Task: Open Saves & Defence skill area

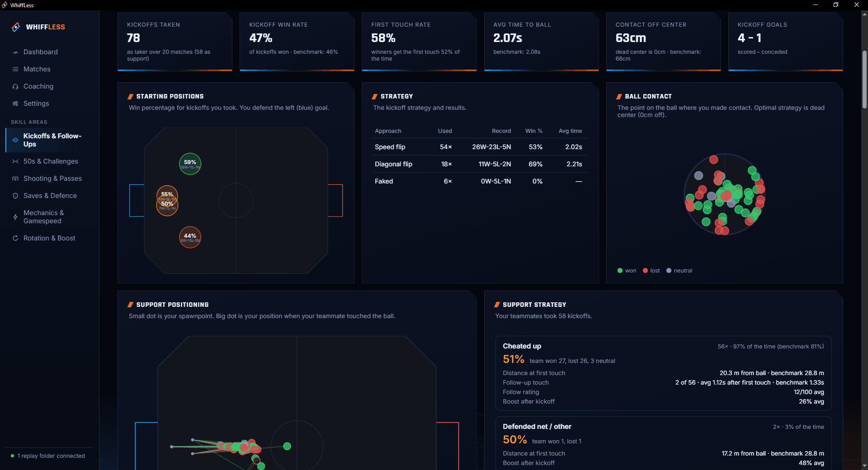Action: (50, 196)
